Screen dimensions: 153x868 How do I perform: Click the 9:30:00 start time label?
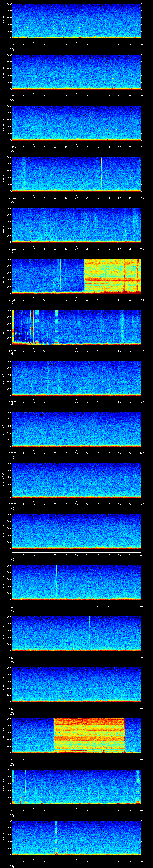(x=12, y=861)
